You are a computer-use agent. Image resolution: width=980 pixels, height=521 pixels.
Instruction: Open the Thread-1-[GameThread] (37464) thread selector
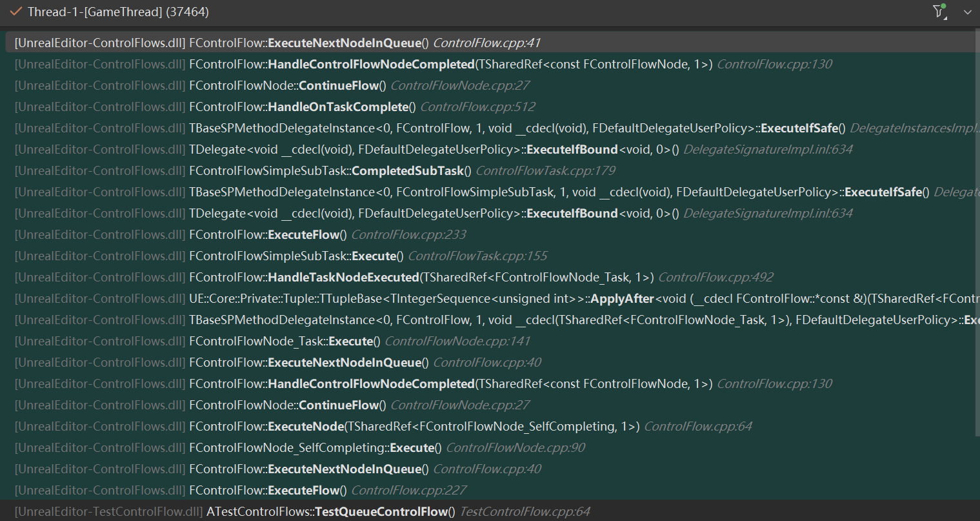click(118, 12)
